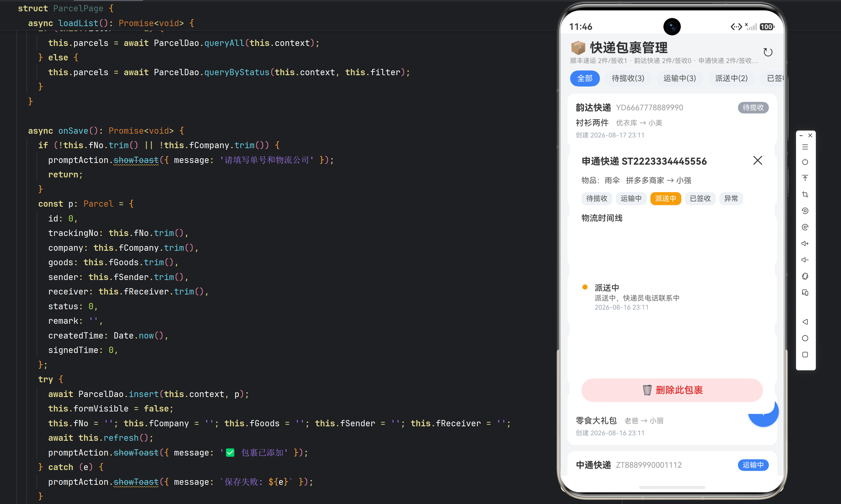Screen dimensions: 841x504
Task: Click the ParcelPage struct name in sticky header
Action: pyautogui.click(x=78, y=8)
